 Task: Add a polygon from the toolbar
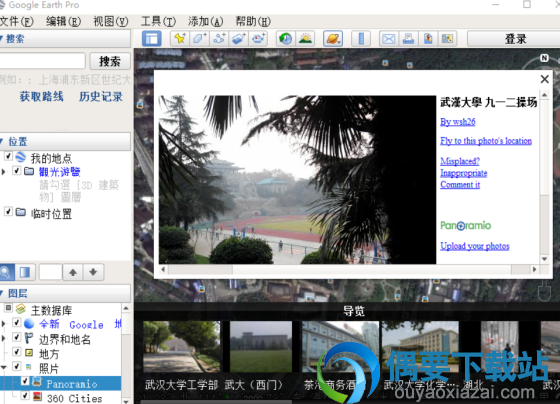(x=200, y=39)
